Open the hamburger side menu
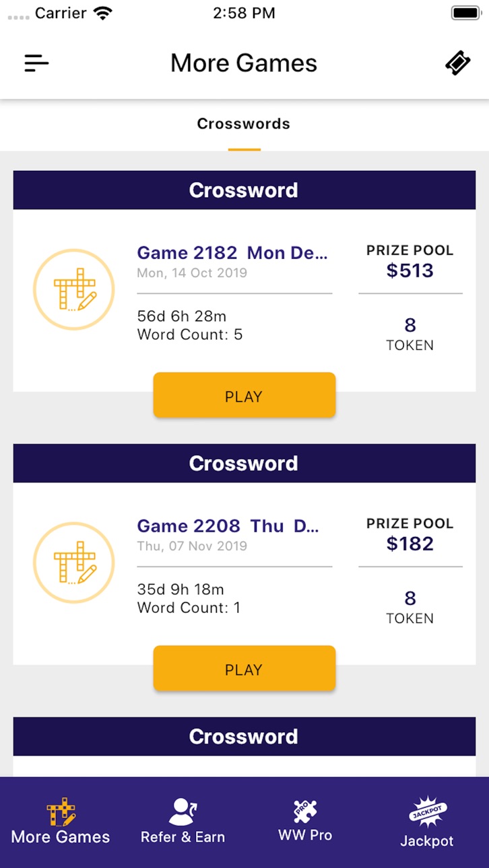 (36, 63)
